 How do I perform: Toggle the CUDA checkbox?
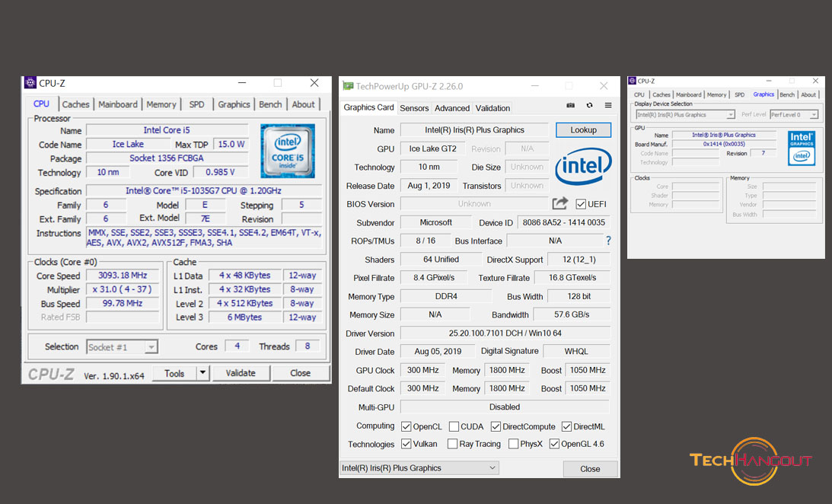click(454, 426)
